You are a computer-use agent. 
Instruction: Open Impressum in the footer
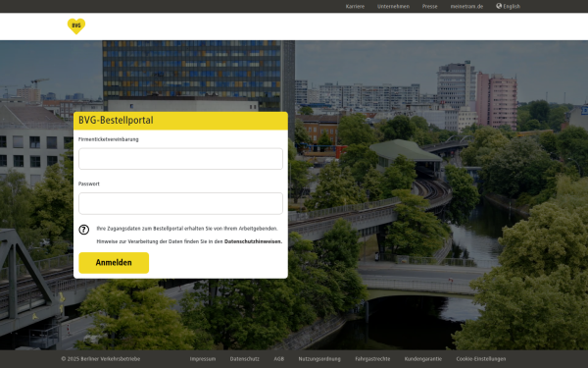(203, 359)
